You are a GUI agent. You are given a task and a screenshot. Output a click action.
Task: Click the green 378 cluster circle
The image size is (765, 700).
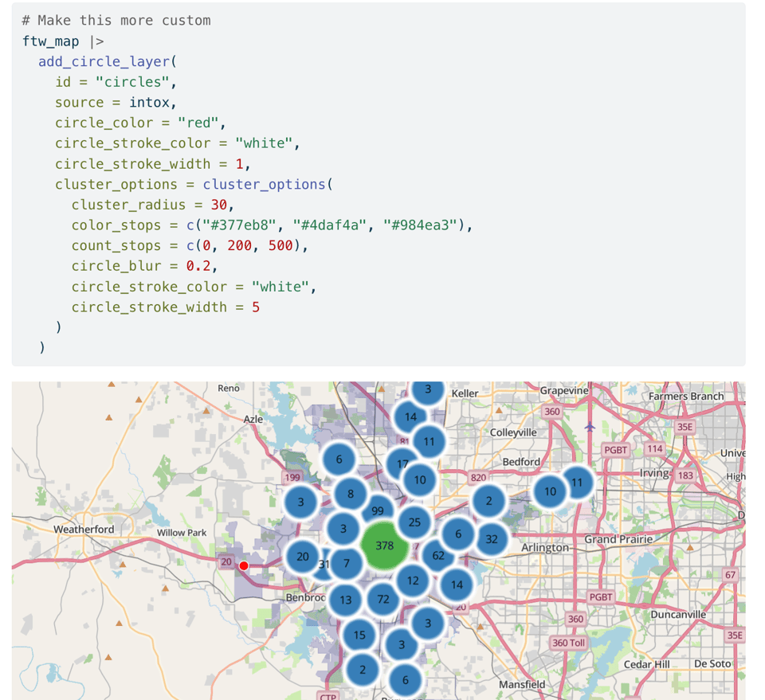(x=385, y=546)
